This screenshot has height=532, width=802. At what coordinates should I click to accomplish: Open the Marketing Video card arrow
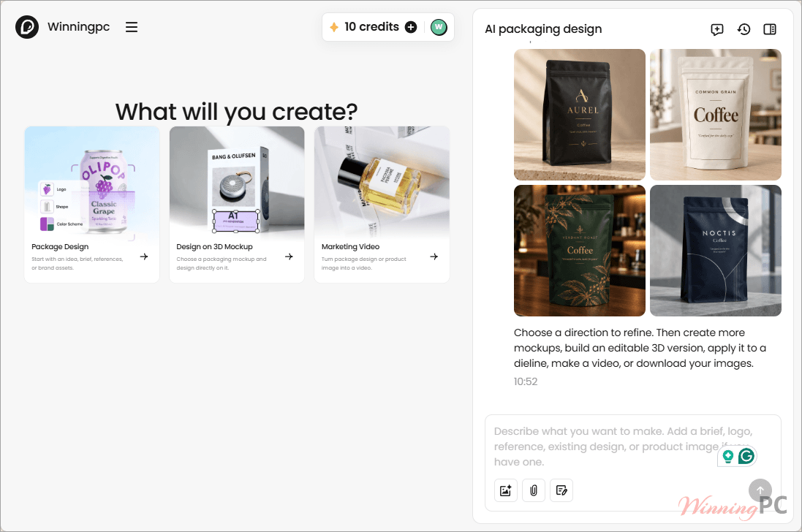(434, 256)
